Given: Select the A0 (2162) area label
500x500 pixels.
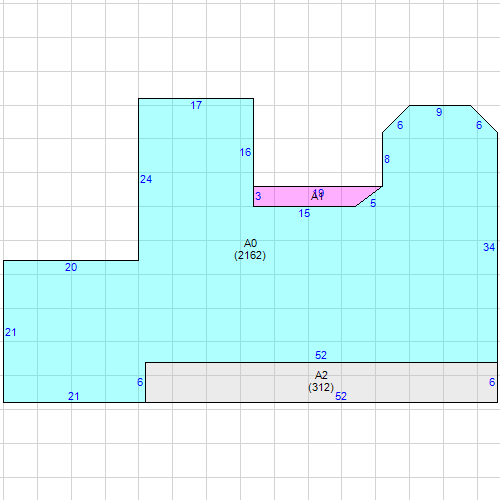Looking at the screenshot, I should pos(250,249).
